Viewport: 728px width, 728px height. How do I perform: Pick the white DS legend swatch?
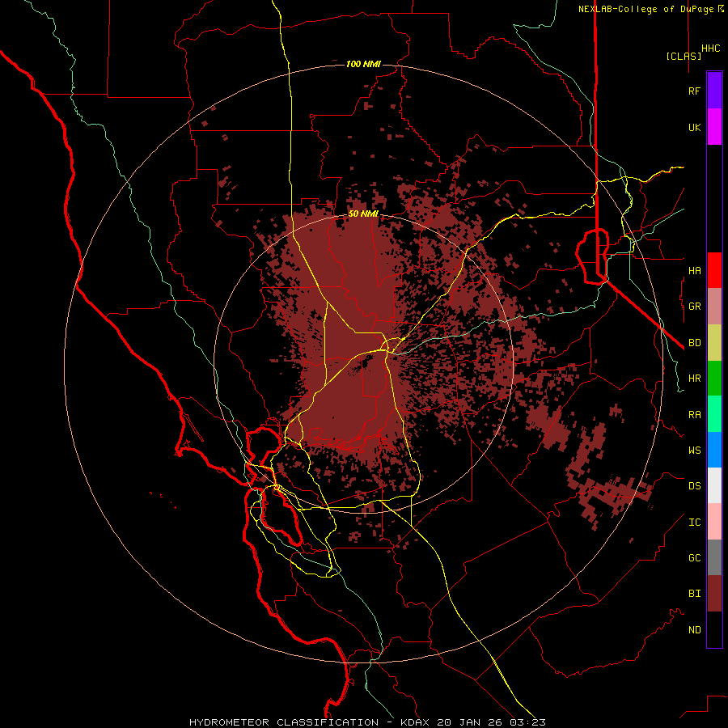click(714, 485)
